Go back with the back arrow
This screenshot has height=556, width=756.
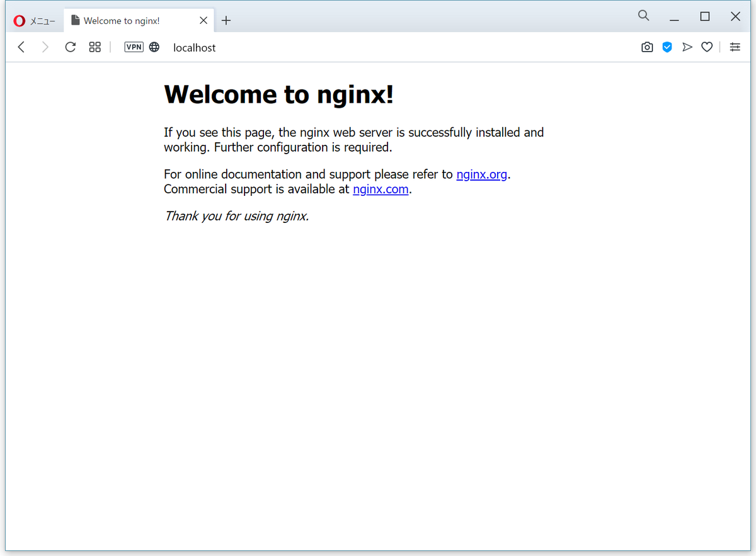[x=21, y=47]
